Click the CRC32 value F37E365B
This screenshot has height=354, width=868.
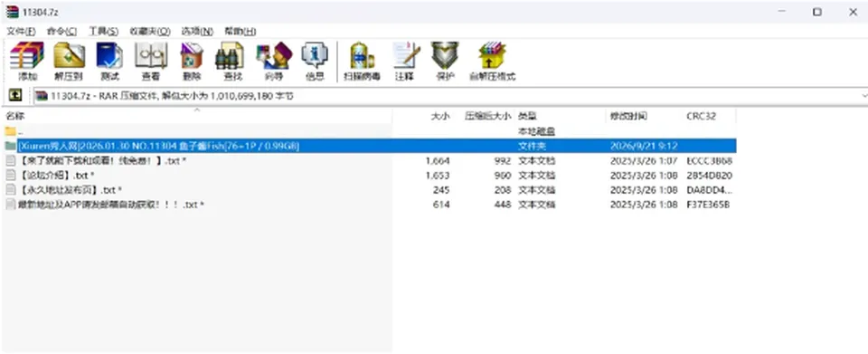(708, 205)
